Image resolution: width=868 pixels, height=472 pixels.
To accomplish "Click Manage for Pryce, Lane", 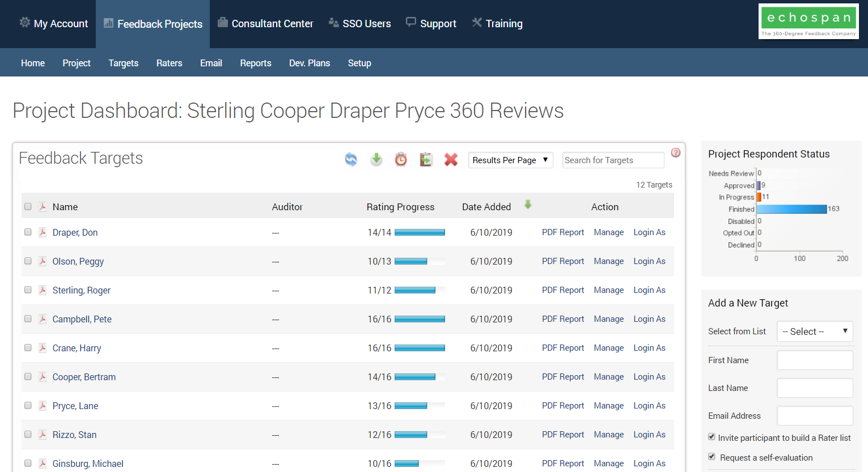I will pyautogui.click(x=609, y=406).
